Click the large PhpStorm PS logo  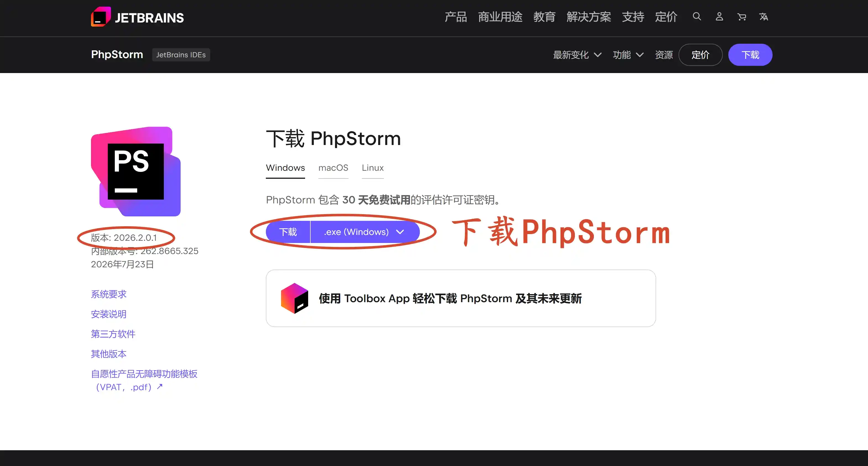pos(136,171)
